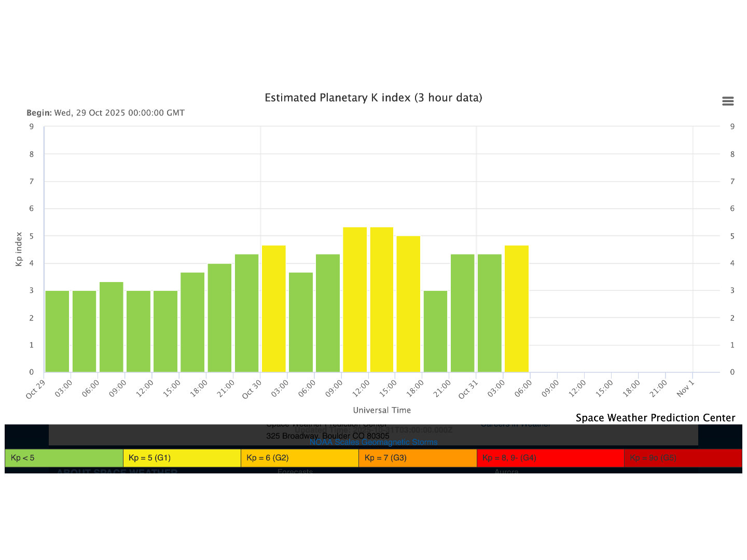The width and height of the screenshot is (747, 560).
Task: Click the tallest yellow bar at 09:00 Oct 30
Action: pyautogui.click(x=355, y=300)
